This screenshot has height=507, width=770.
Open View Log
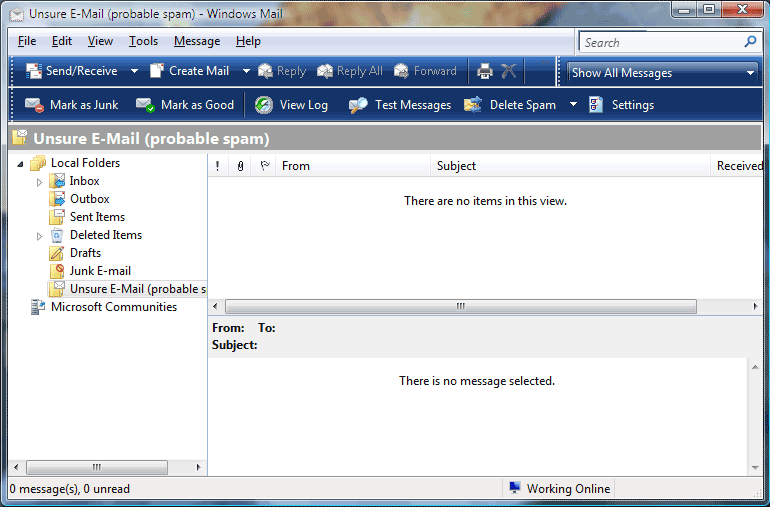click(291, 105)
